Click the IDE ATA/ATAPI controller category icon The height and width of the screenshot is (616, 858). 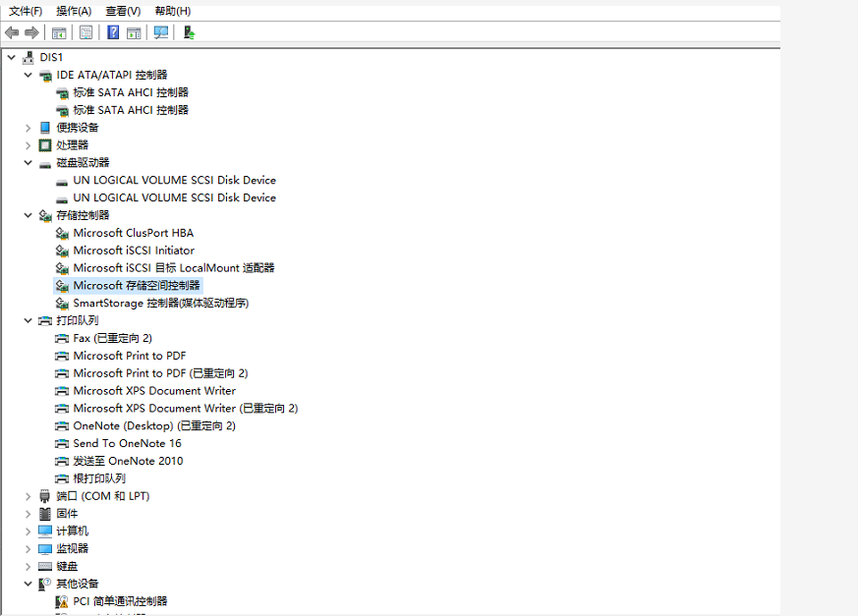coord(45,76)
